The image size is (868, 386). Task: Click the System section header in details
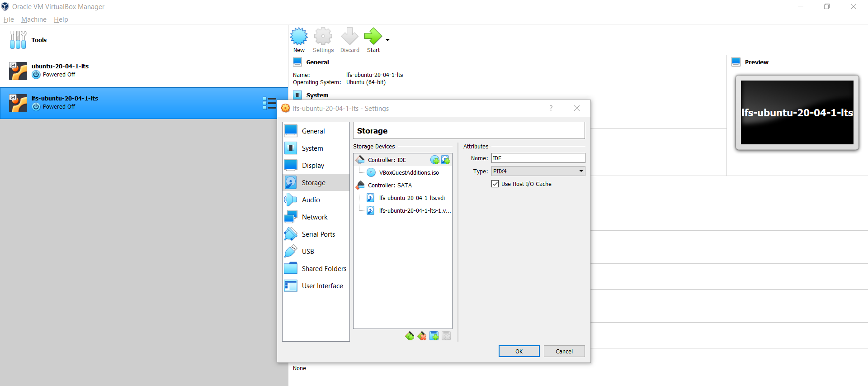pos(317,95)
